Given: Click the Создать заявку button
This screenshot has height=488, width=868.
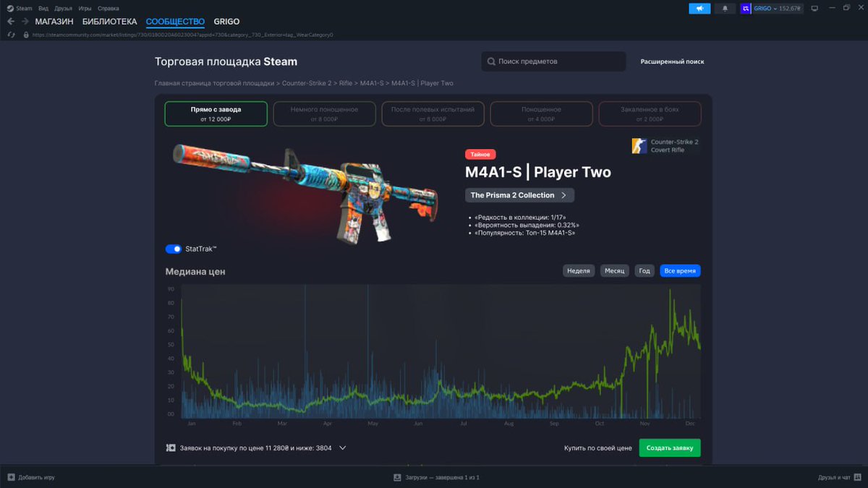Looking at the screenshot, I should 670,448.
